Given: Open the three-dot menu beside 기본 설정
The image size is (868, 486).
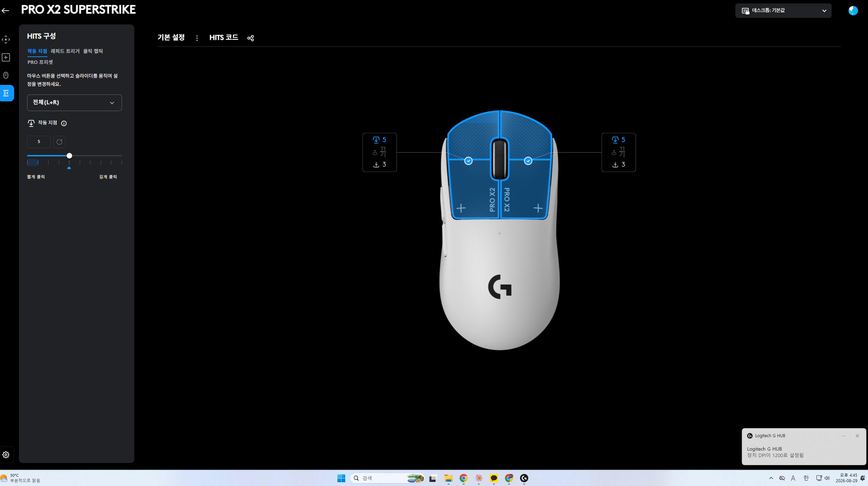Looking at the screenshot, I should pyautogui.click(x=197, y=38).
